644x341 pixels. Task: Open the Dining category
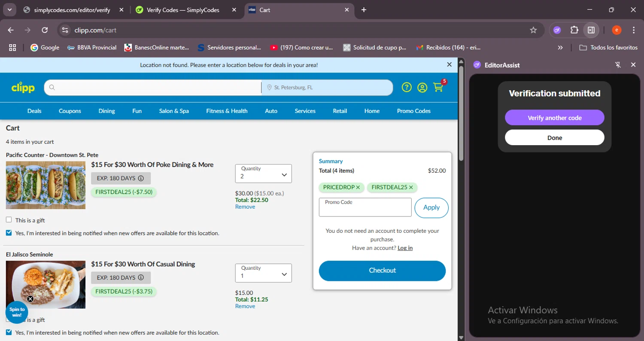[106, 111]
